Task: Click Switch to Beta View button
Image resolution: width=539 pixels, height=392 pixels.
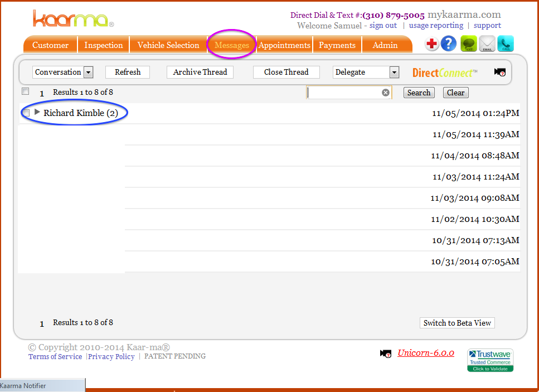Action: click(457, 323)
